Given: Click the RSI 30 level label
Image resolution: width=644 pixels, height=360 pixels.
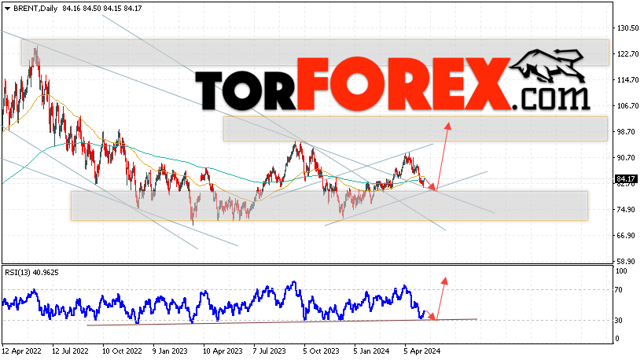Looking at the screenshot, I should point(618,320).
